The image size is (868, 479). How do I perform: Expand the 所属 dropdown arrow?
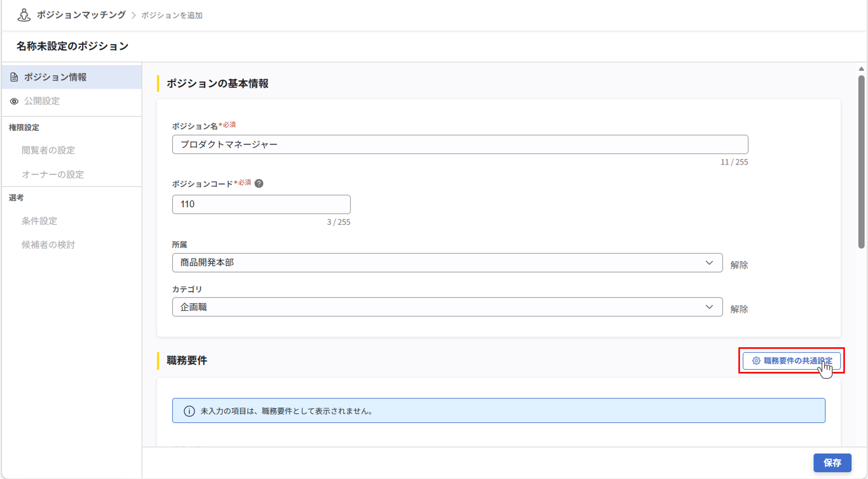tap(709, 263)
